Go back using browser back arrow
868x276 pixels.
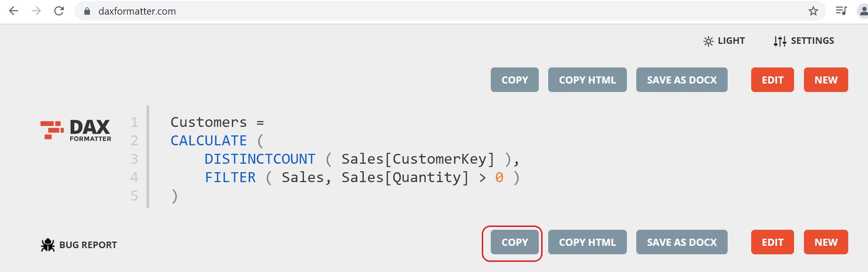14,11
